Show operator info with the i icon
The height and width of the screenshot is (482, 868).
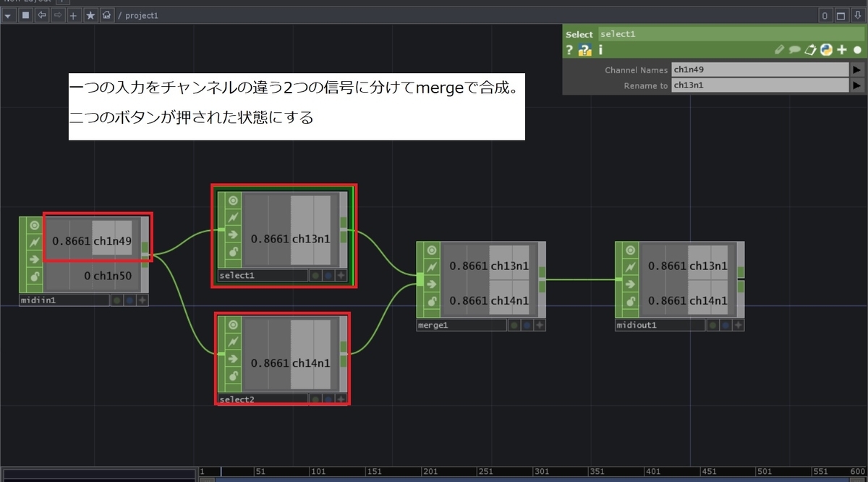pyautogui.click(x=600, y=50)
